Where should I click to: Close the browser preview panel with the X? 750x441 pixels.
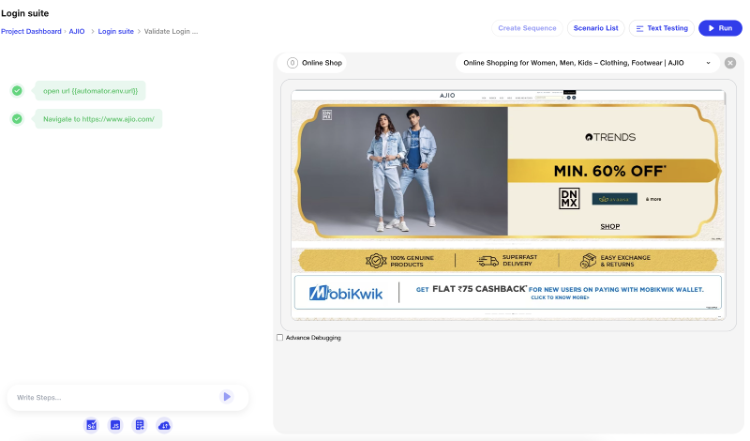[730, 63]
